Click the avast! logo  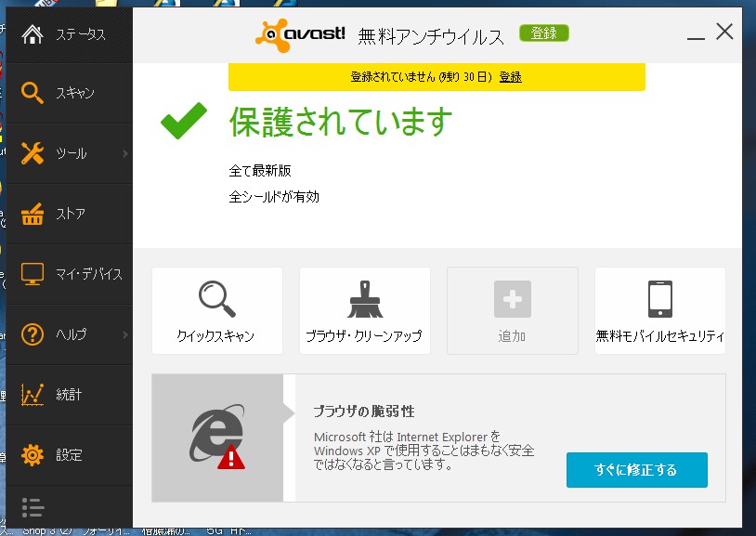pyautogui.click(x=300, y=34)
